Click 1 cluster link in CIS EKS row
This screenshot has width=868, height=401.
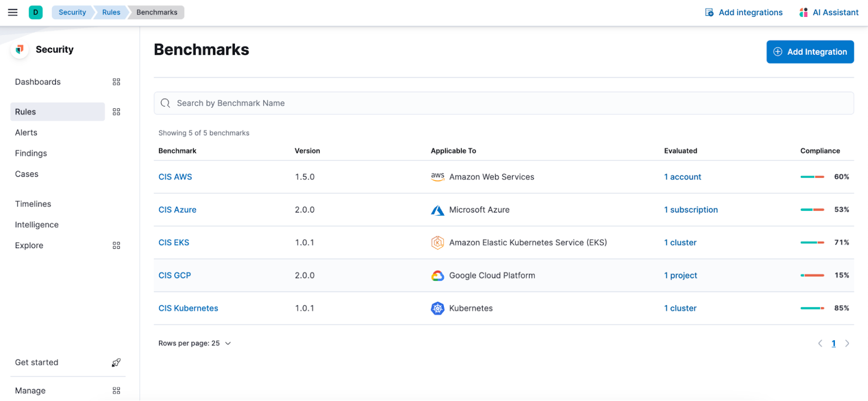tap(680, 243)
